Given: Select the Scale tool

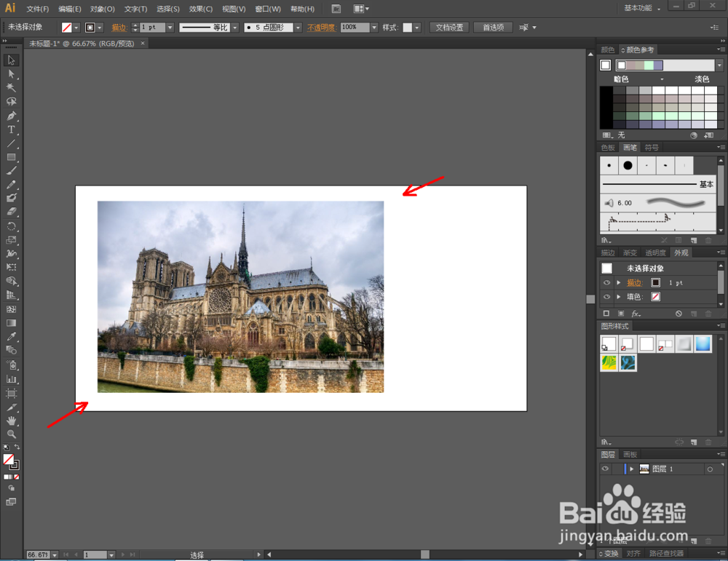Looking at the screenshot, I should click(x=11, y=240).
